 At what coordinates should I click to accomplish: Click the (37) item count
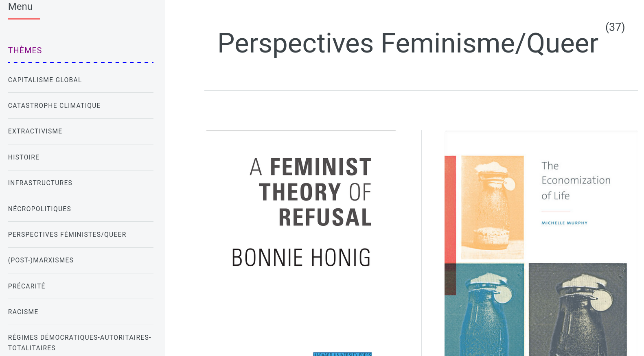click(615, 27)
